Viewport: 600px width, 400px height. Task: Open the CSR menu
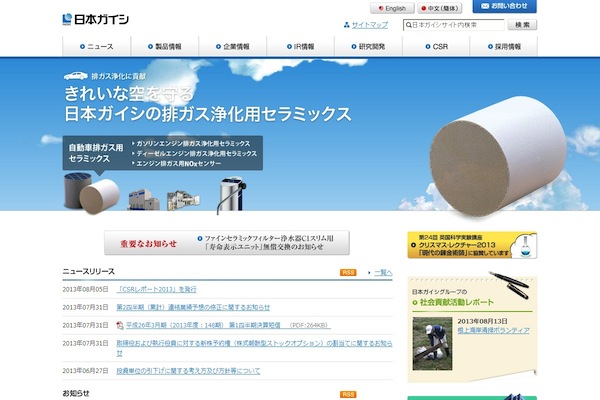click(x=436, y=46)
